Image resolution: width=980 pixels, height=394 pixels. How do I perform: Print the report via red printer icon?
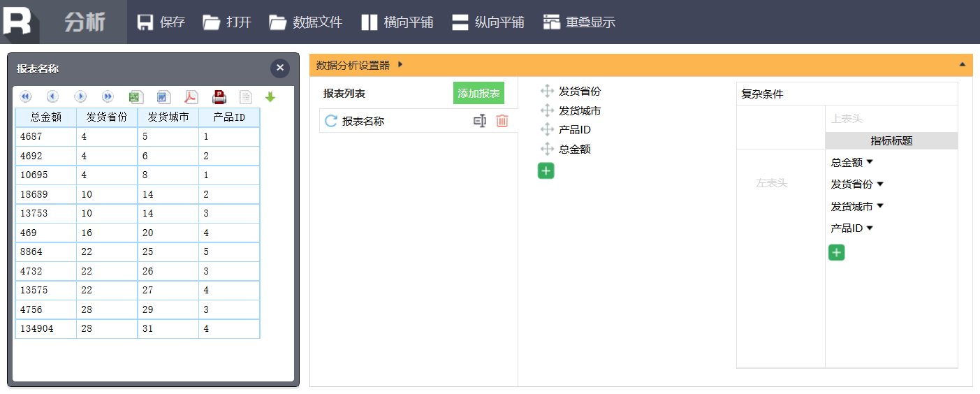219,96
